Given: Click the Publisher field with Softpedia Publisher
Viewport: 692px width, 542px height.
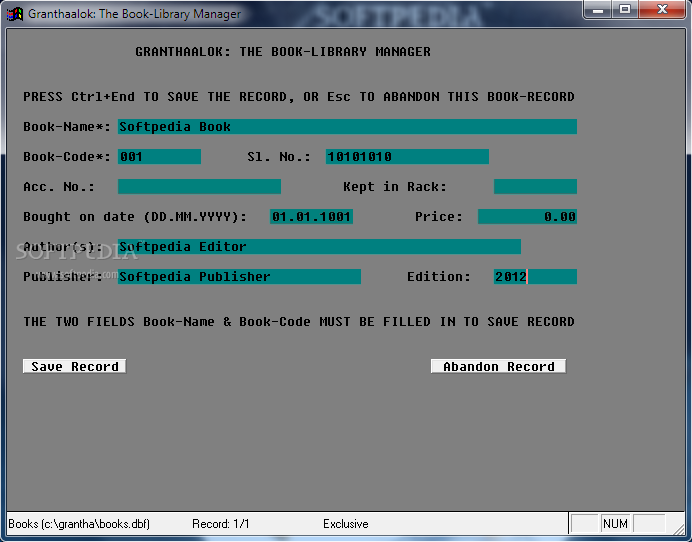Looking at the screenshot, I should tap(239, 277).
